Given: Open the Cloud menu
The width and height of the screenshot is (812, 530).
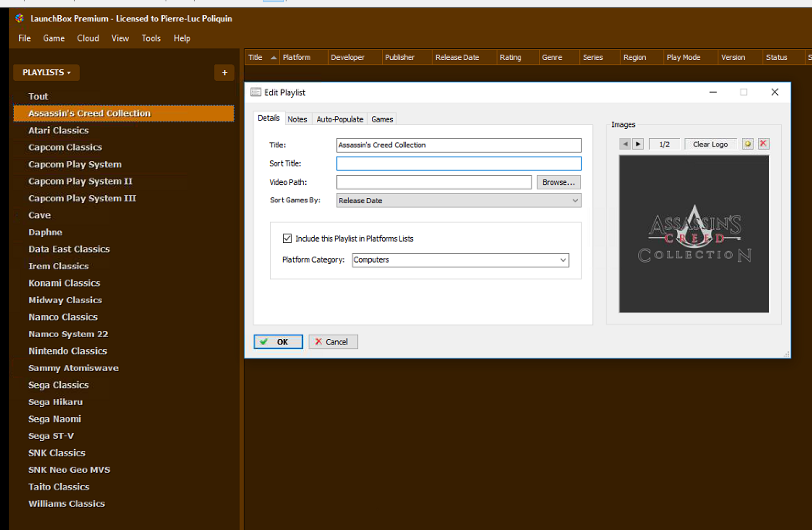Looking at the screenshot, I should (88, 39).
